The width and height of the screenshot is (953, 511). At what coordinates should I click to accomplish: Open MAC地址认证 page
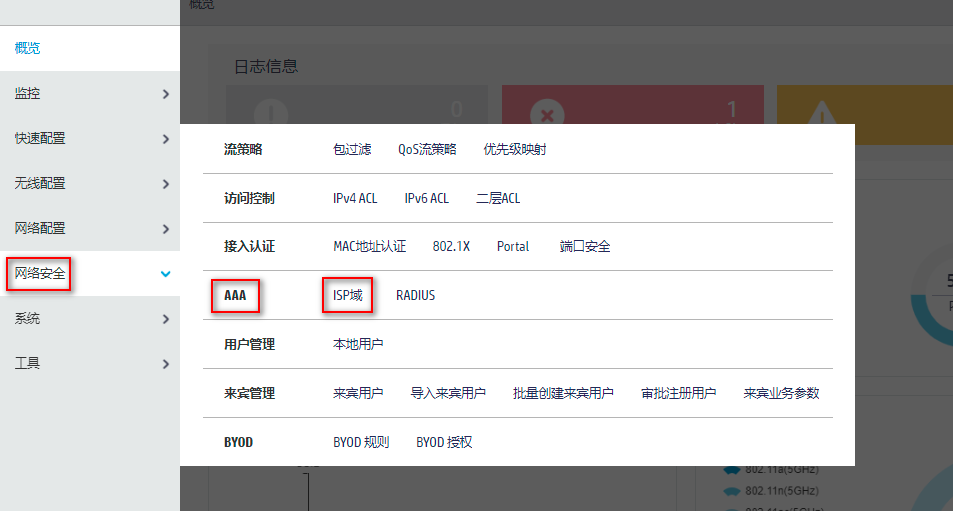click(369, 246)
